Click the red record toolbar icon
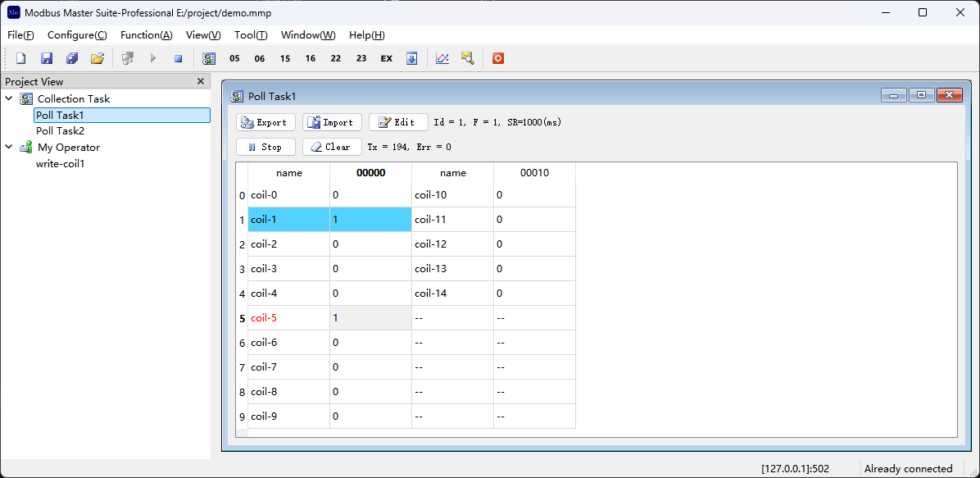The height and width of the screenshot is (478, 980). 498,58
